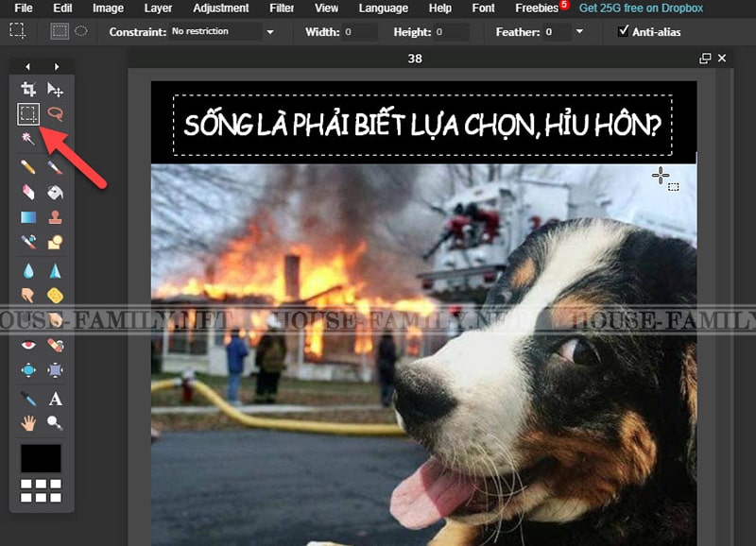Viewport: 756px width, 546px height.
Task: Click the Feather value field
Action: 557,32
